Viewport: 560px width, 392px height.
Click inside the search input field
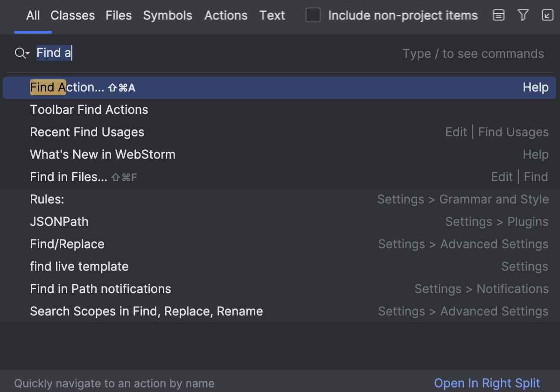coord(140,53)
